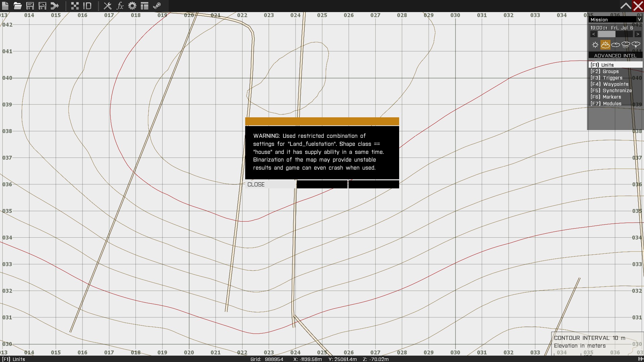
Task: Select F4 Waypoints mode
Action: click(x=609, y=84)
